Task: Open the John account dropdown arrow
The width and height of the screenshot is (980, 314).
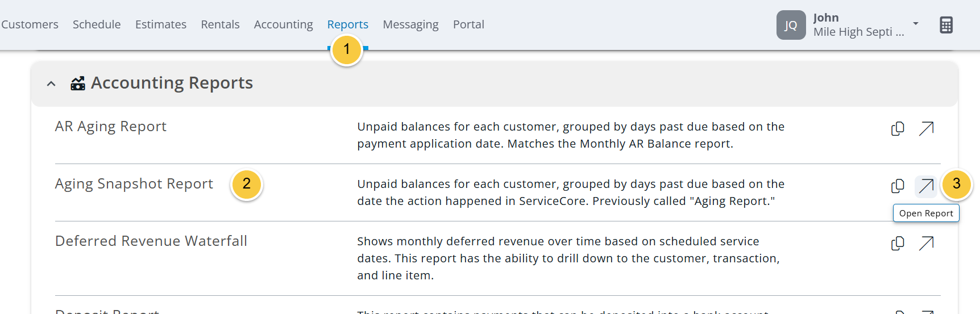Action: [x=915, y=24]
